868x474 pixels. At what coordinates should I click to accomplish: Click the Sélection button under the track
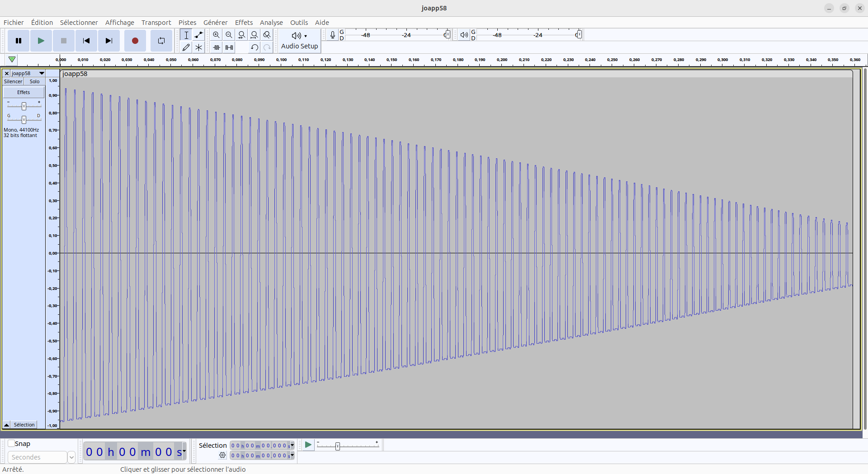pos(24,425)
